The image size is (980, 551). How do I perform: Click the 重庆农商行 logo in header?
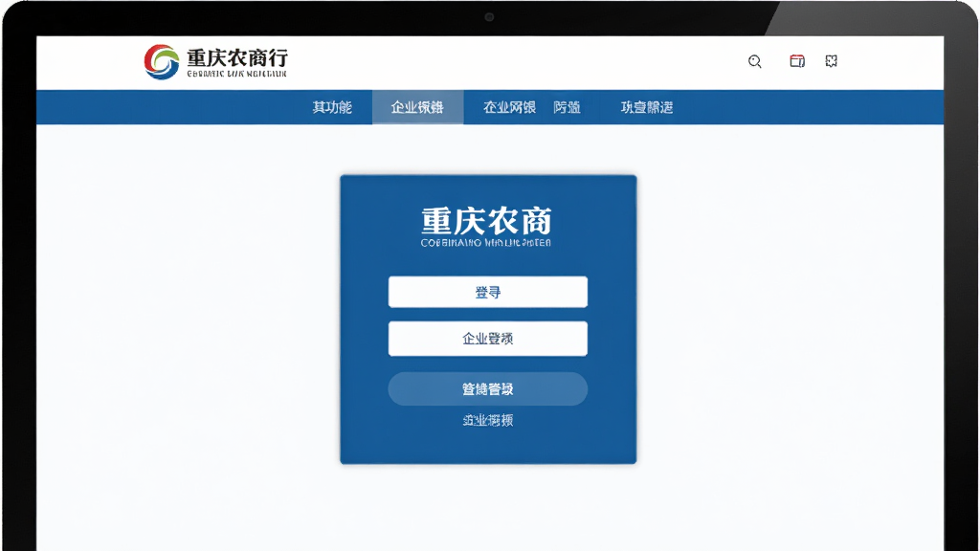tap(215, 62)
